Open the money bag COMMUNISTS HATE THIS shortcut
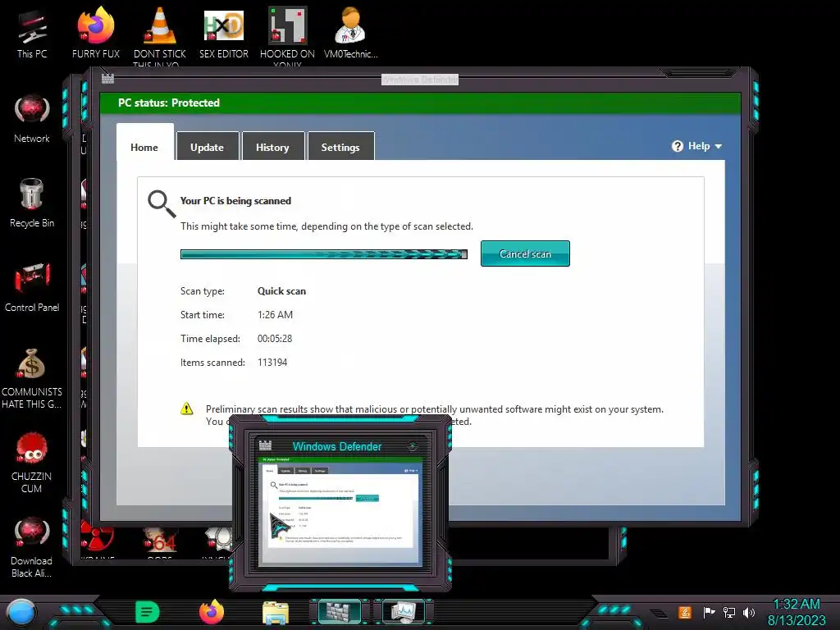This screenshot has height=630, width=840. [32, 378]
